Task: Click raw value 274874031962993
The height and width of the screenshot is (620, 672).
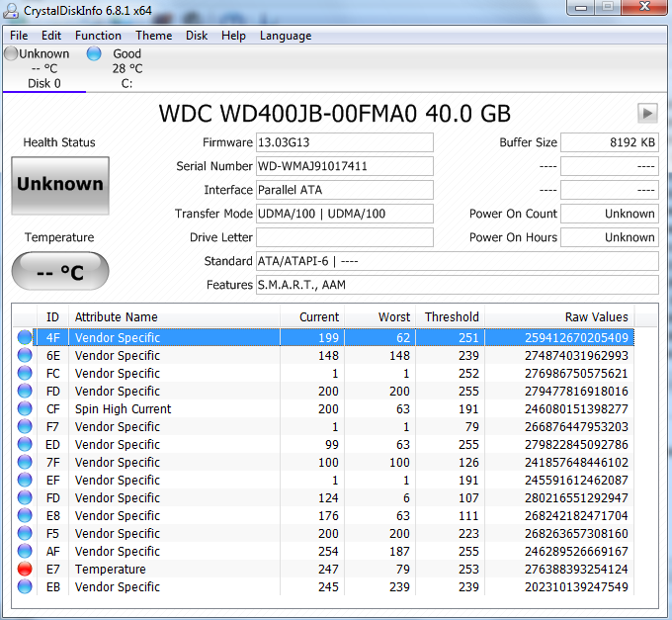Action: pyautogui.click(x=576, y=355)
